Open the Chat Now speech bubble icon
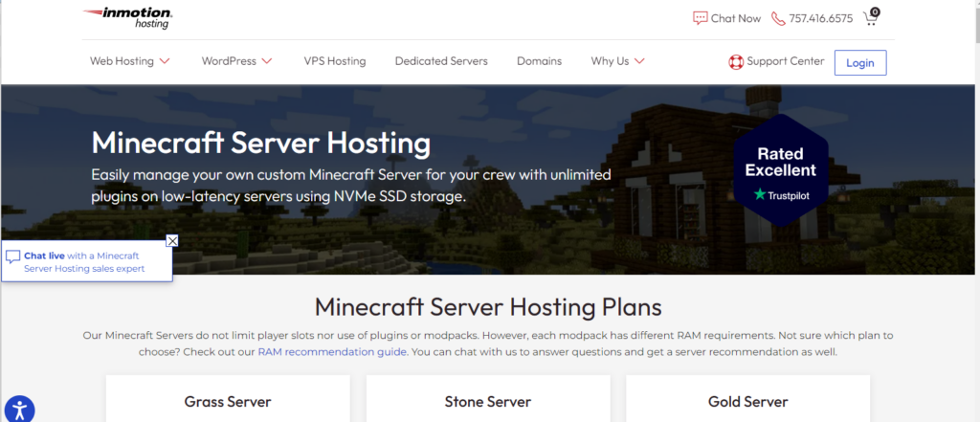980x422 pixels. [700, 18]
